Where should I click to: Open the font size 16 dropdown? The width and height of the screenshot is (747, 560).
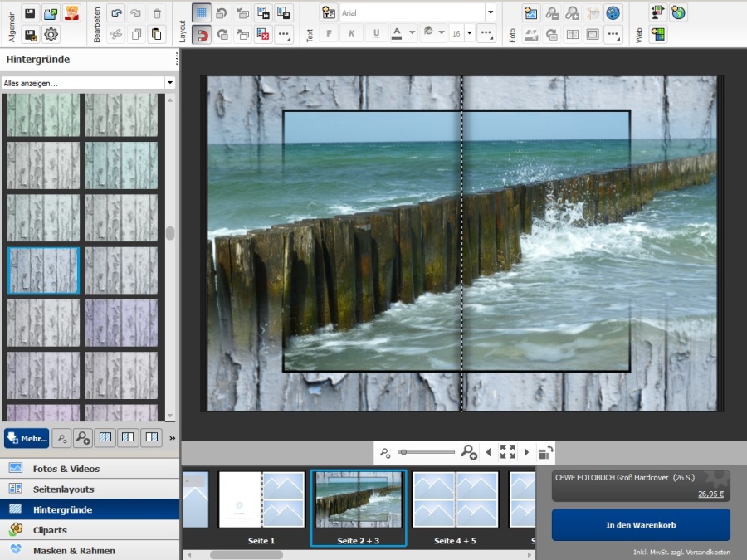[x=470, y=34]
